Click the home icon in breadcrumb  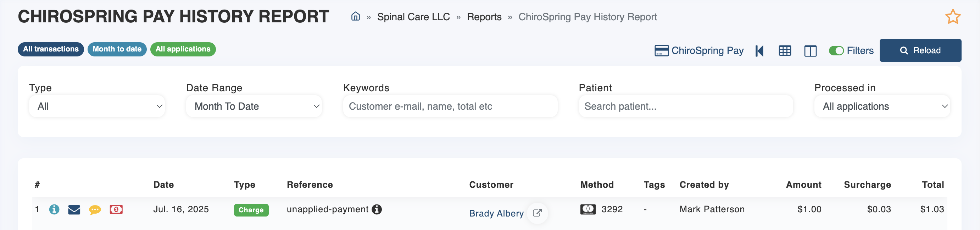click(355, 17)
